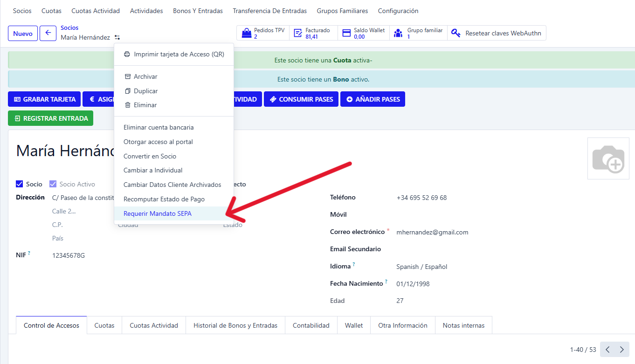Switch to the Wallet tab
Viewport: 635px width, 364px height.
[353, 325]
